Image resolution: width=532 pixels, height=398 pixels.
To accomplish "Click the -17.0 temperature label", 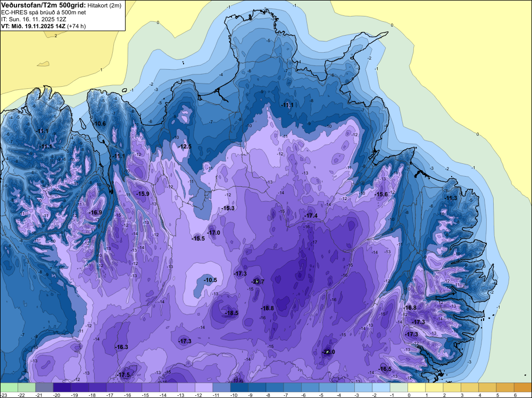I will (213, 233).
